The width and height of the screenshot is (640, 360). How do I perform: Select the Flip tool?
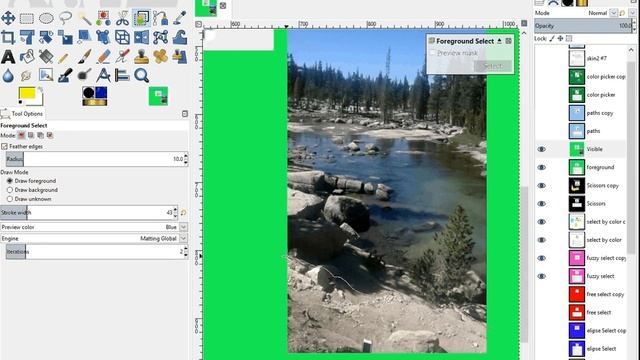pos(142,37)
